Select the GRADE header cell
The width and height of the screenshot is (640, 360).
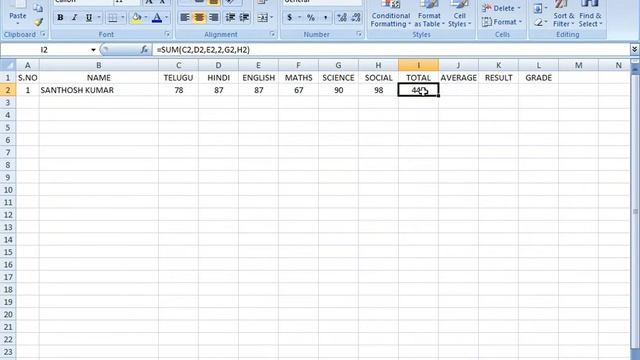point(538,78)
